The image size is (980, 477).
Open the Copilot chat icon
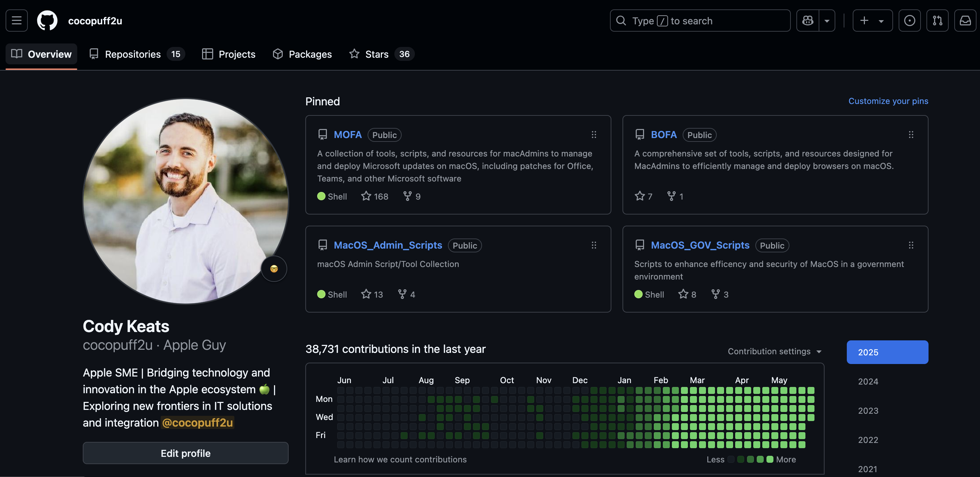click(x=808, y=21)
